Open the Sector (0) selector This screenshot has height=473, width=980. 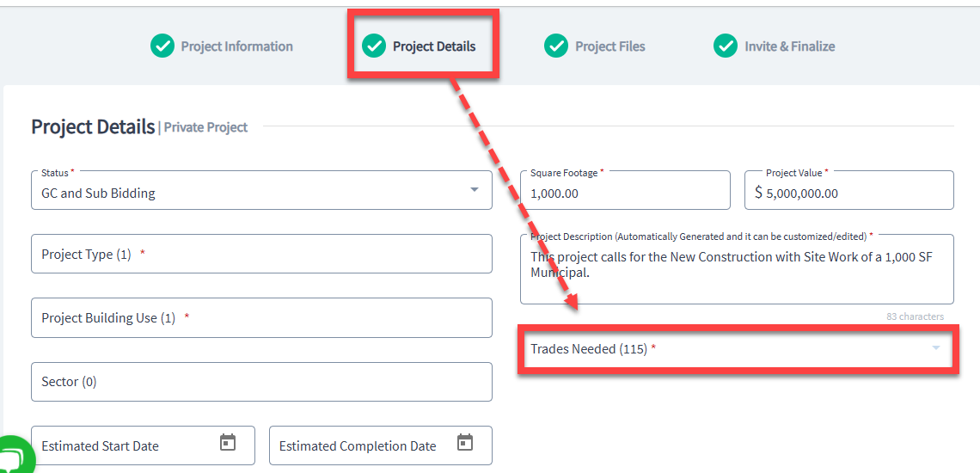click(262, 382)
